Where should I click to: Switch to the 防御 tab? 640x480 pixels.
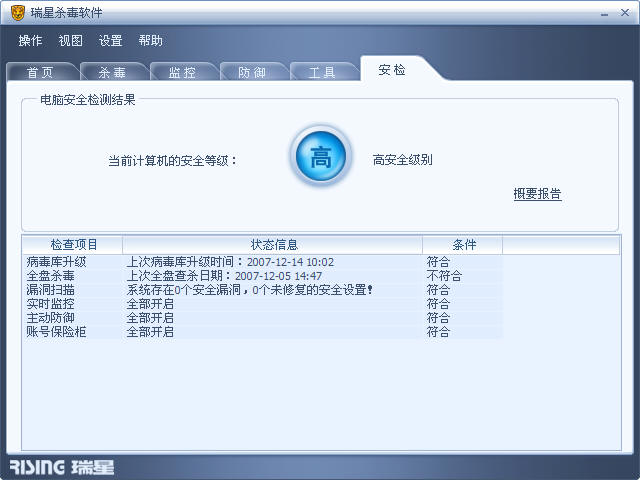pyautogui.click(x=252, y=72)
